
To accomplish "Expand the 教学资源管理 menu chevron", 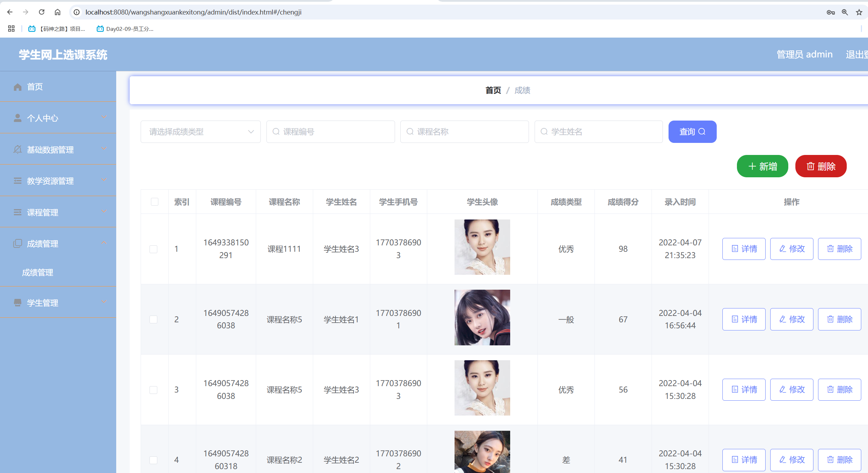I will [x=104, y=180].
